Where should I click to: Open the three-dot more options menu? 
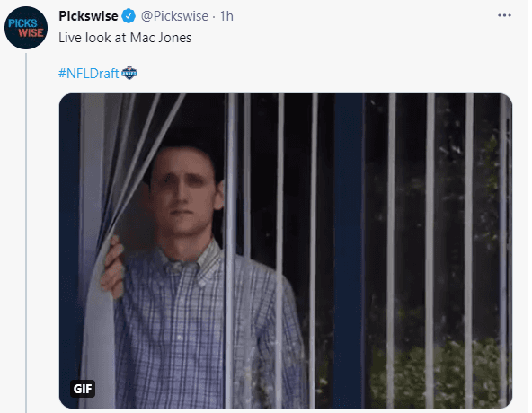(504, 15)
